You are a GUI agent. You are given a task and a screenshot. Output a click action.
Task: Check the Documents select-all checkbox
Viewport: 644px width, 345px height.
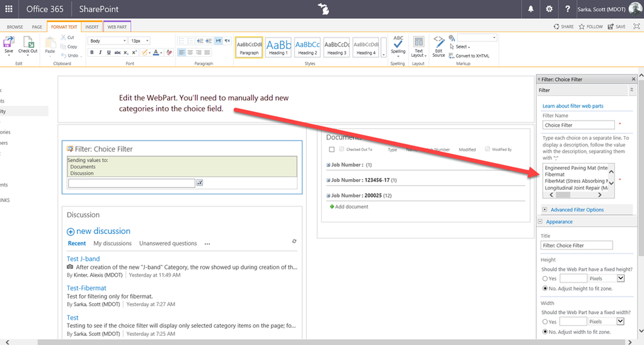click(332, 150)
